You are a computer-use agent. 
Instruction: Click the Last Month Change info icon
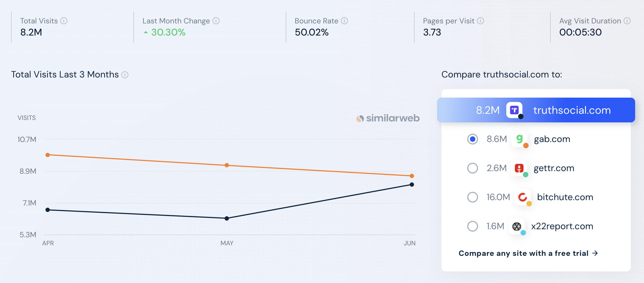click(x=216, y=21)
